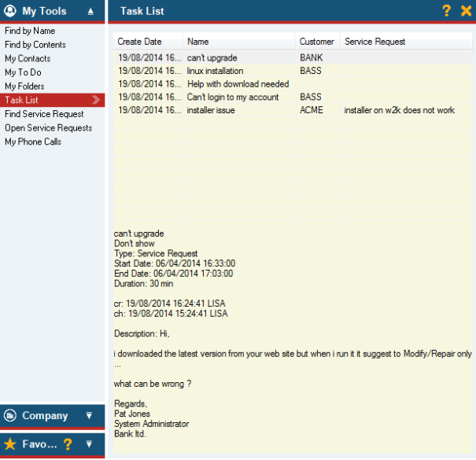Click the BANK customer cell

[311, 57]
